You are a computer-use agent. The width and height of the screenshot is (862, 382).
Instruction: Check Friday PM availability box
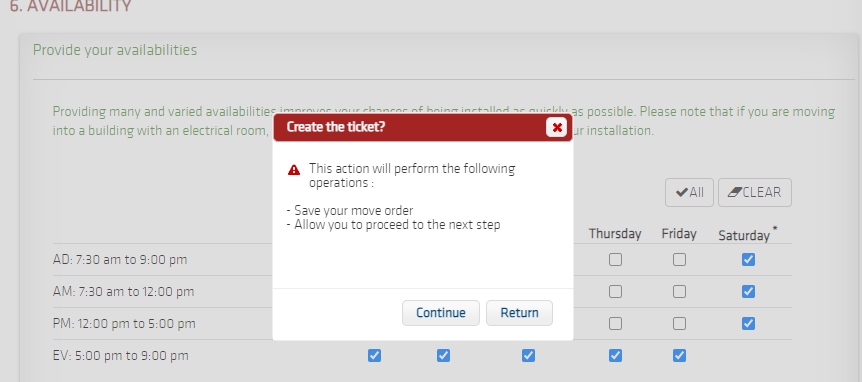679,323
